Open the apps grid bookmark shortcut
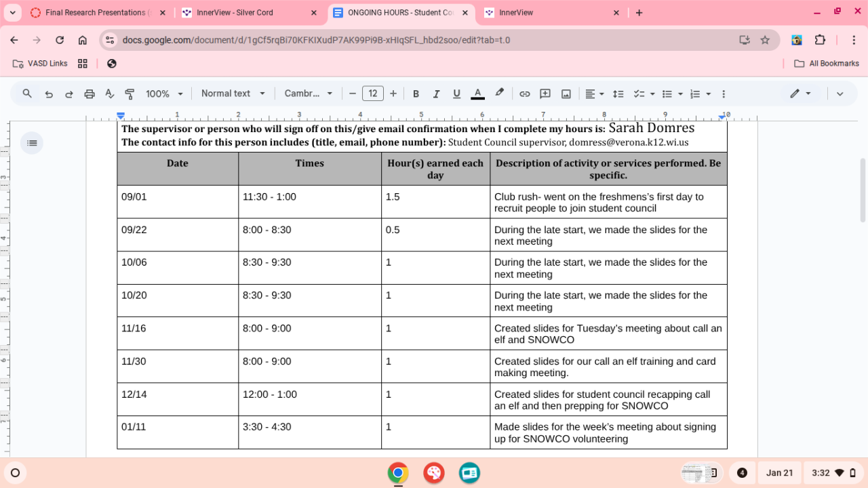The height and width of the screenshot is (488, 868). (83, 63)
